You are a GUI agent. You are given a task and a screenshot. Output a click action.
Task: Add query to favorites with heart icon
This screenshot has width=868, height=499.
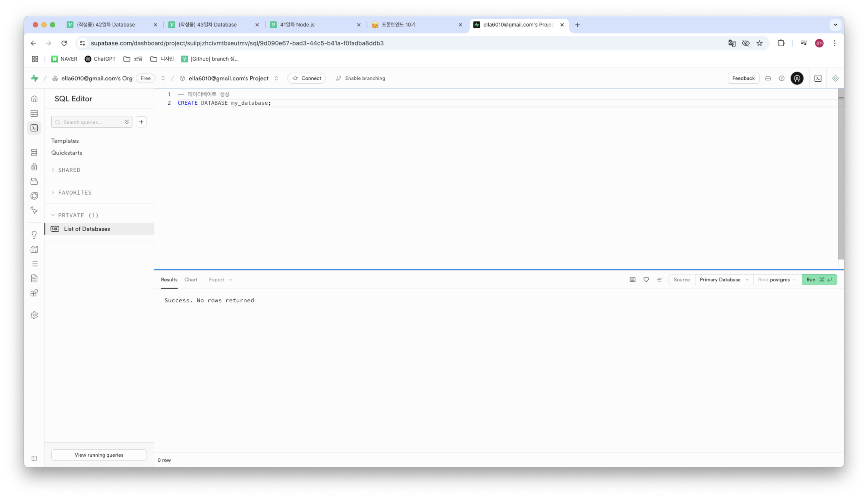646,280
